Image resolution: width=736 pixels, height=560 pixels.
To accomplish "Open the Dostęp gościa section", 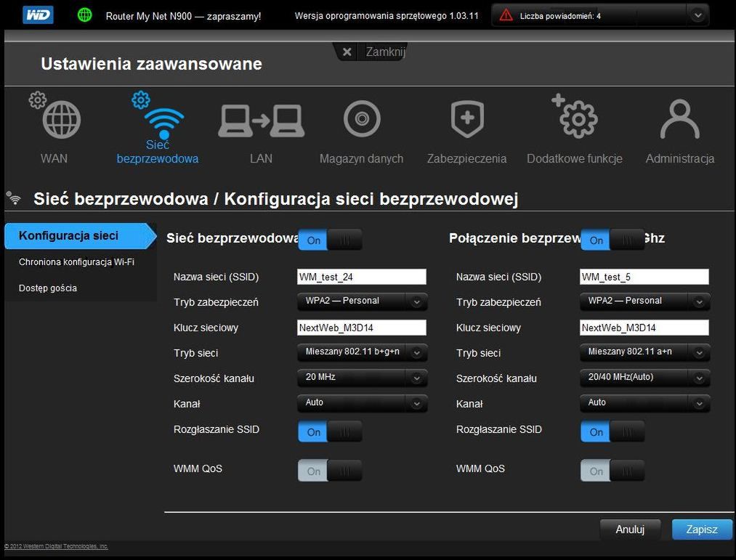I will coord(48,288).
